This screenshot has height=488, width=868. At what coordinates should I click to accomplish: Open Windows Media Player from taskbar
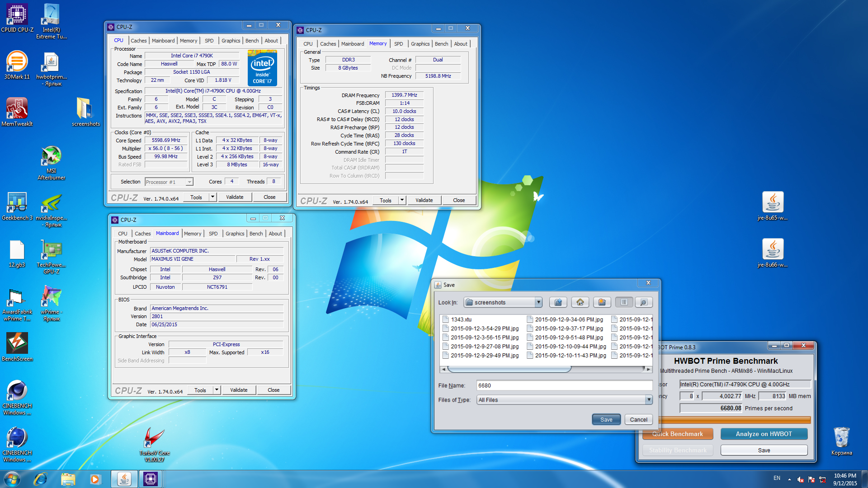pos(95,479)
